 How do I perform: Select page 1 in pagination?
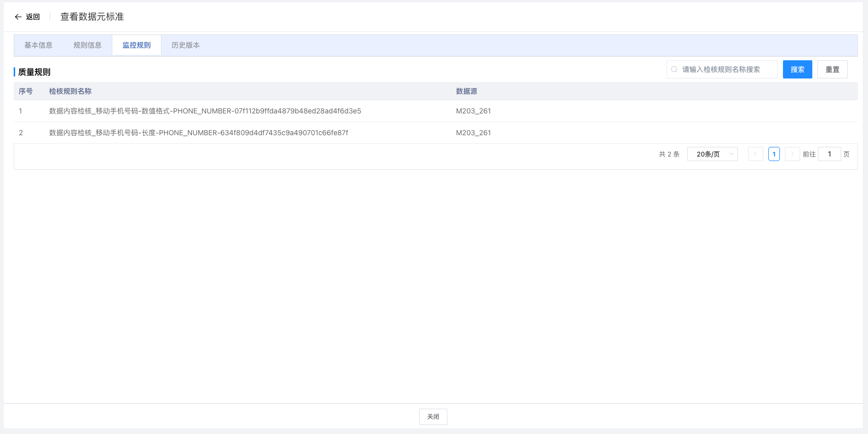click(x=774, y=154)
